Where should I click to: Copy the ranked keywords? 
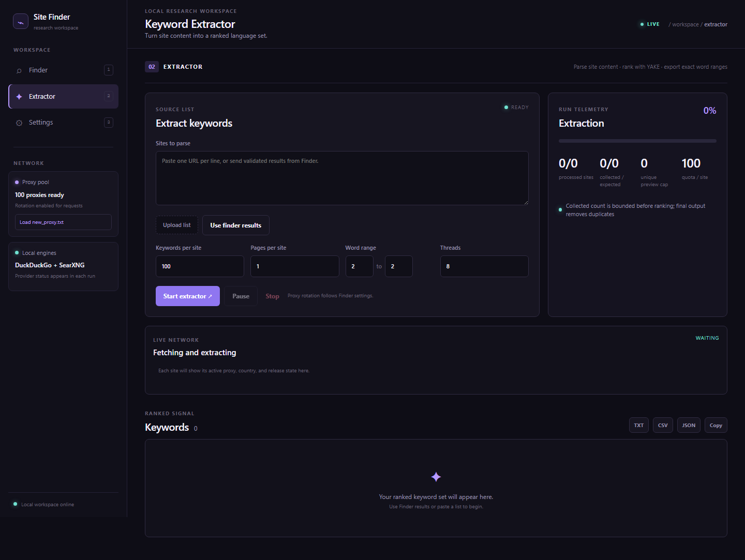click(x=716, y=425)
